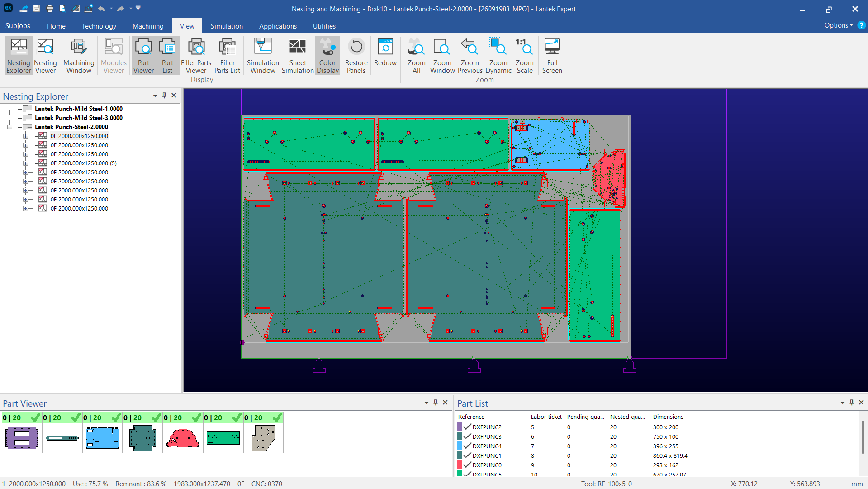
Task: Click the Sheet Simulation icon
Action: pyautogui.click(x=297, y=55)
